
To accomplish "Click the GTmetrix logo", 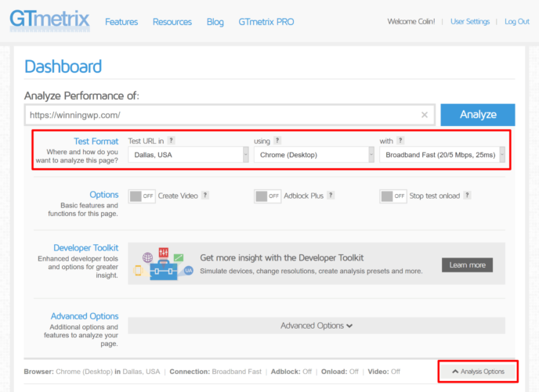I will point(50,20).
